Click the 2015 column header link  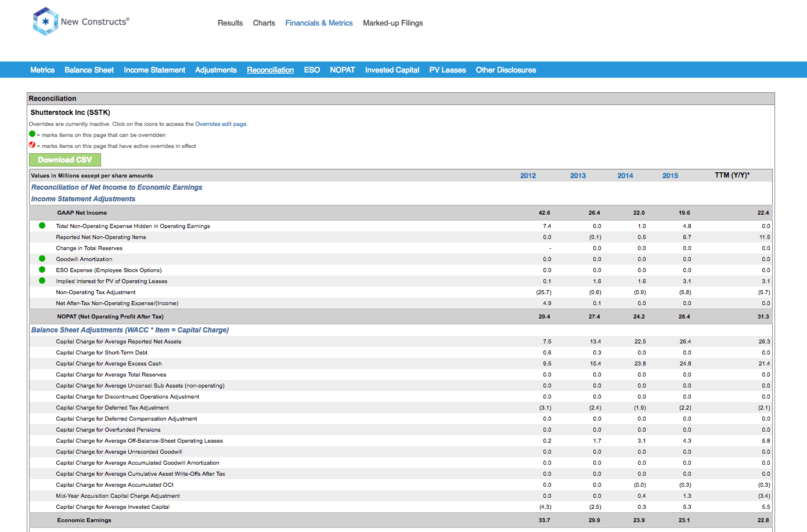[670, 176]
